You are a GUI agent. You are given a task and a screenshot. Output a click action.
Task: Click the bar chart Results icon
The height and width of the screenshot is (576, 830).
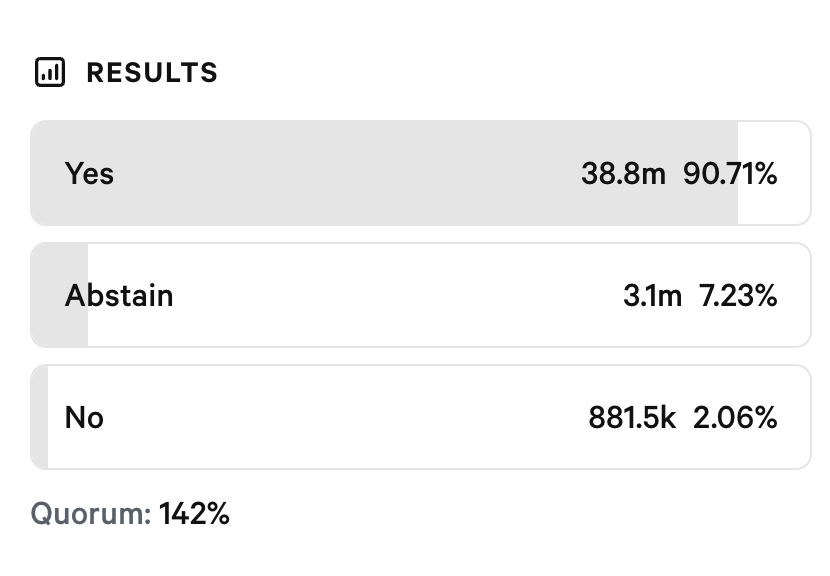(x=50, y=72)
